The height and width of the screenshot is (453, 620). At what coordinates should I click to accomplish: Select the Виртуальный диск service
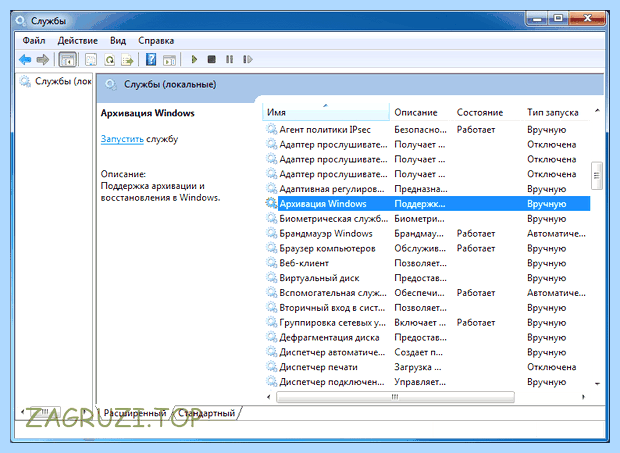427,278
